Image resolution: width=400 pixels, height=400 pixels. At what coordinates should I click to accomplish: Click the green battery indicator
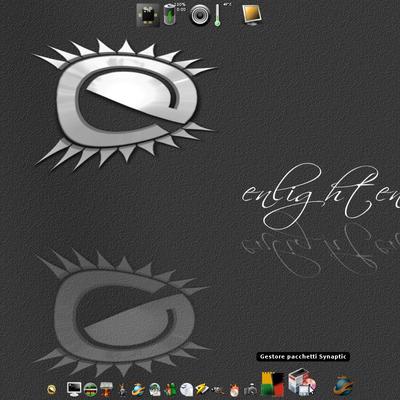(170, 15)
